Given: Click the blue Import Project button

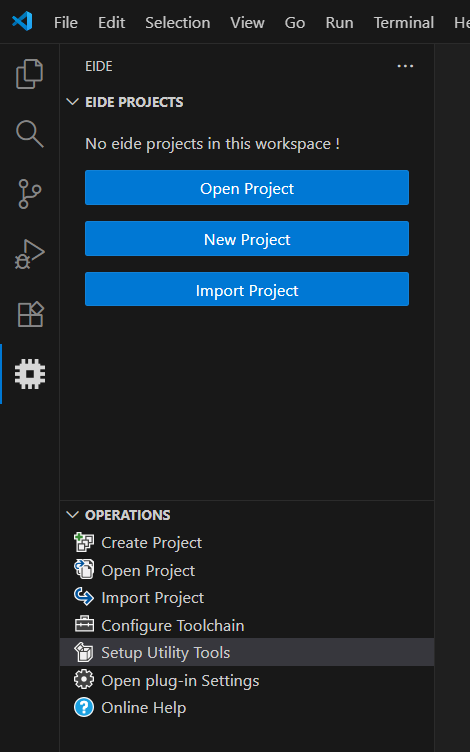Looking at the screenshot, I should [x=247, y=289].
